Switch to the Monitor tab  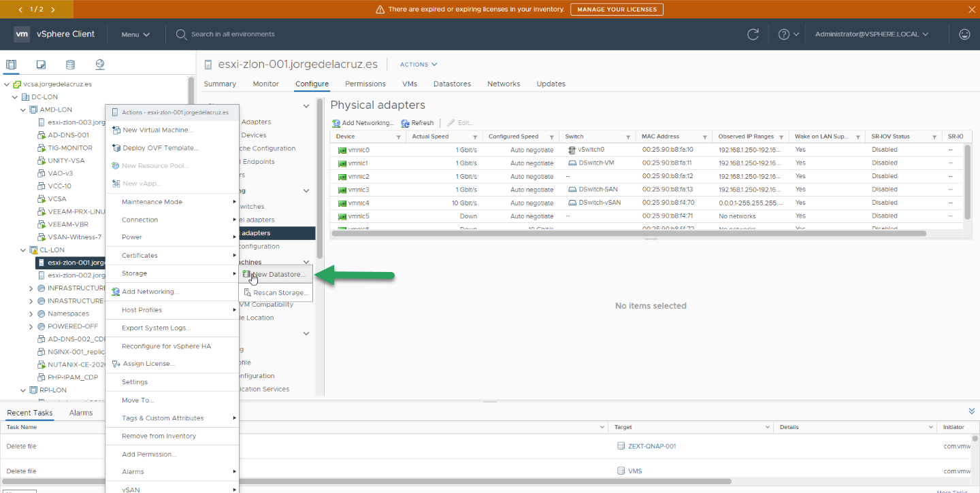click(266, 84)
